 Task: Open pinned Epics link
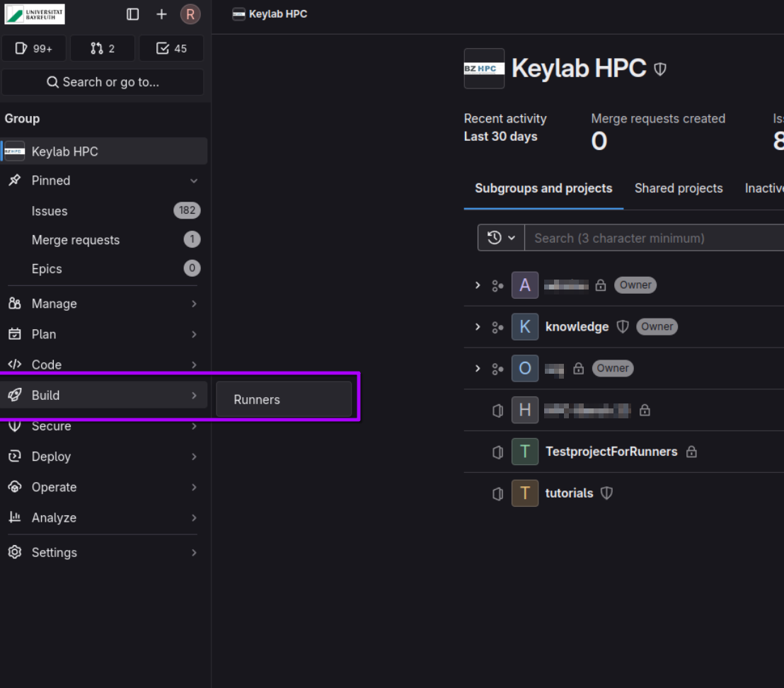click(x=47, y=269)
